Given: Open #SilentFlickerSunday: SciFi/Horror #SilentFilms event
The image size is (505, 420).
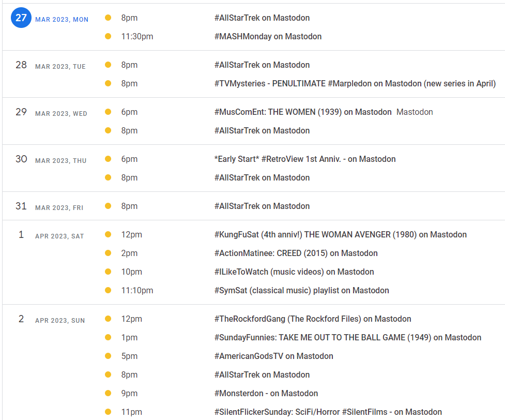Looking at the screenshot, I should tap(328, 412).
